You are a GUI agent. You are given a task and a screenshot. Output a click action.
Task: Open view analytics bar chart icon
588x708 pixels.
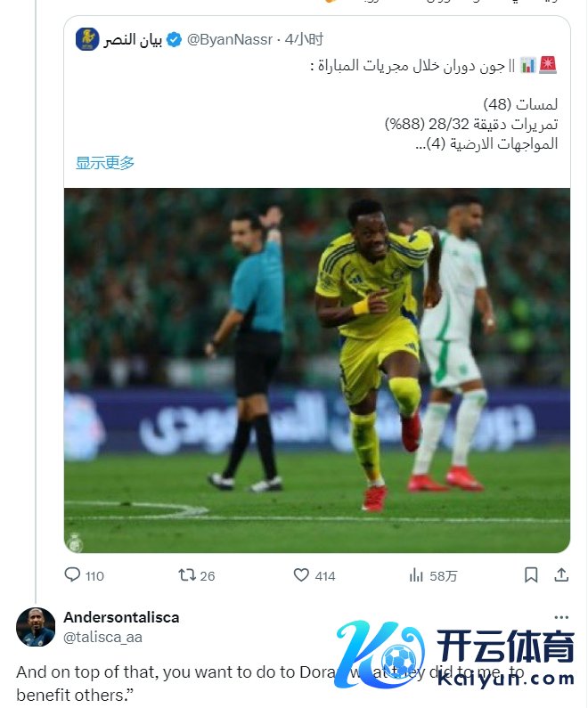416,575
